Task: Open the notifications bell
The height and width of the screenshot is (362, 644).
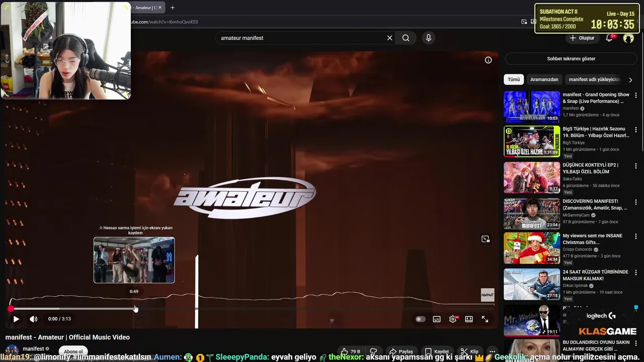Action: click(x=609, y=38)
